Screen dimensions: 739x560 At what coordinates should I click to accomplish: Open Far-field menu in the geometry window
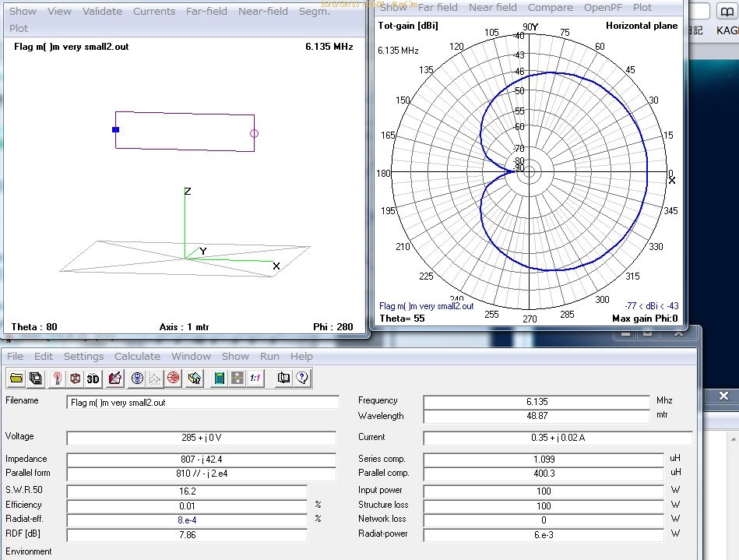pos(206,12)
